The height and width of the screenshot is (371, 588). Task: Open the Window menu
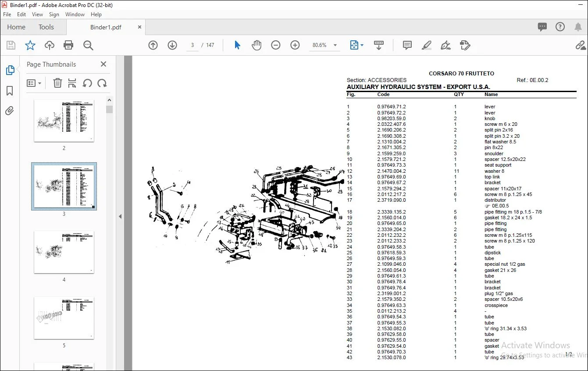75,14
